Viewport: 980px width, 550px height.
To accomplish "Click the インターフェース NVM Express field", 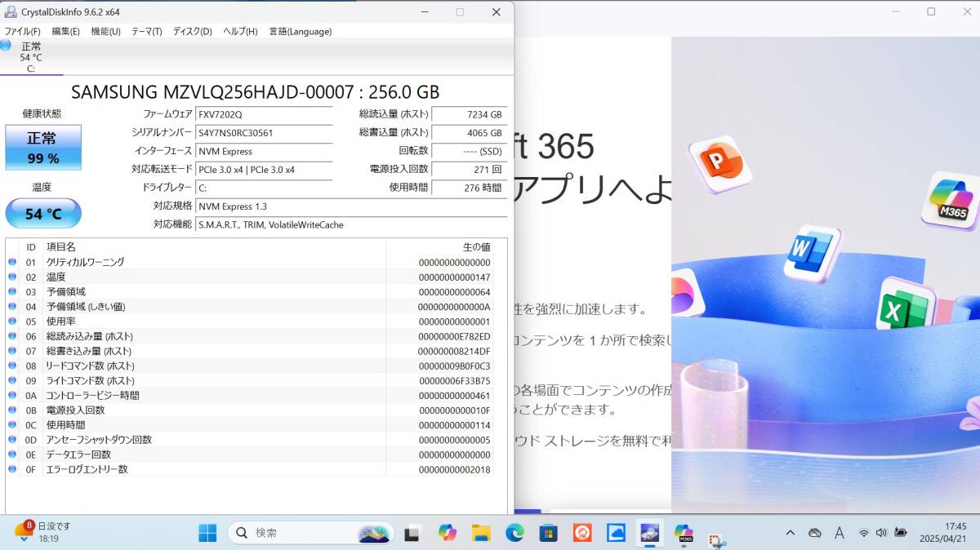I will [264, 151].
